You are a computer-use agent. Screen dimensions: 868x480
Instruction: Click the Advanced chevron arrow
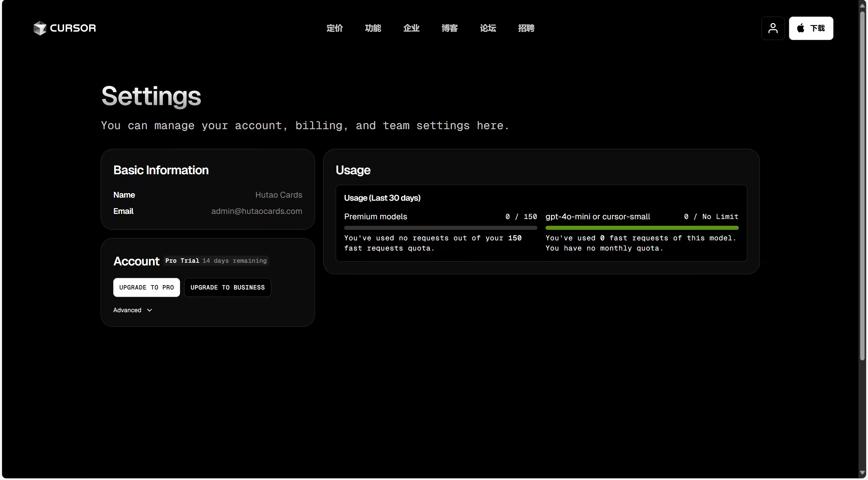pyautogui.click(x=150, y=310)
